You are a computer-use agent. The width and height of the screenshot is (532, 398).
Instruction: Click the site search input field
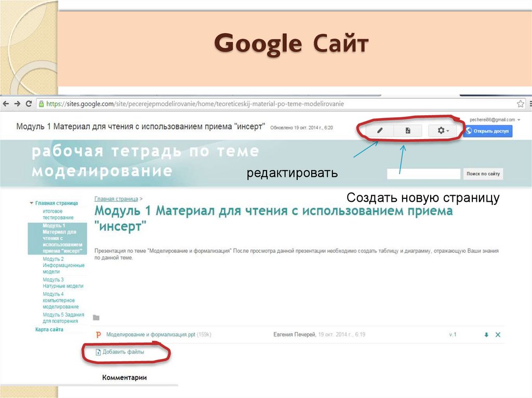click(423, 174)
